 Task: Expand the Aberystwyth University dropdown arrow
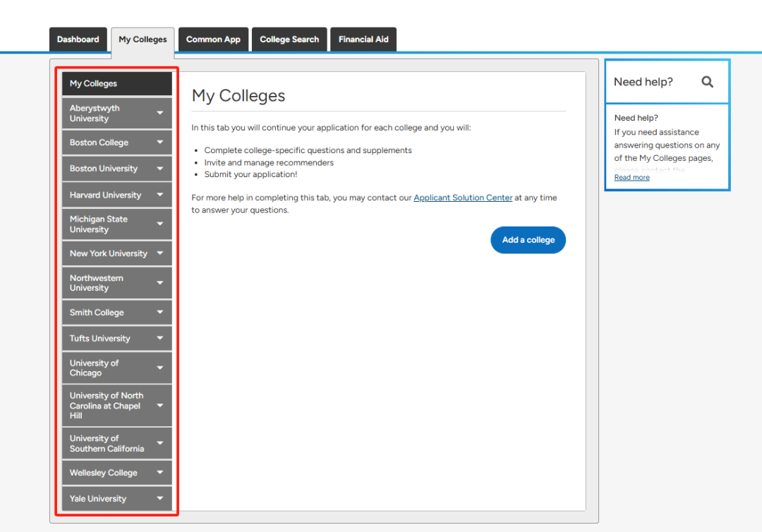point(160,113)
